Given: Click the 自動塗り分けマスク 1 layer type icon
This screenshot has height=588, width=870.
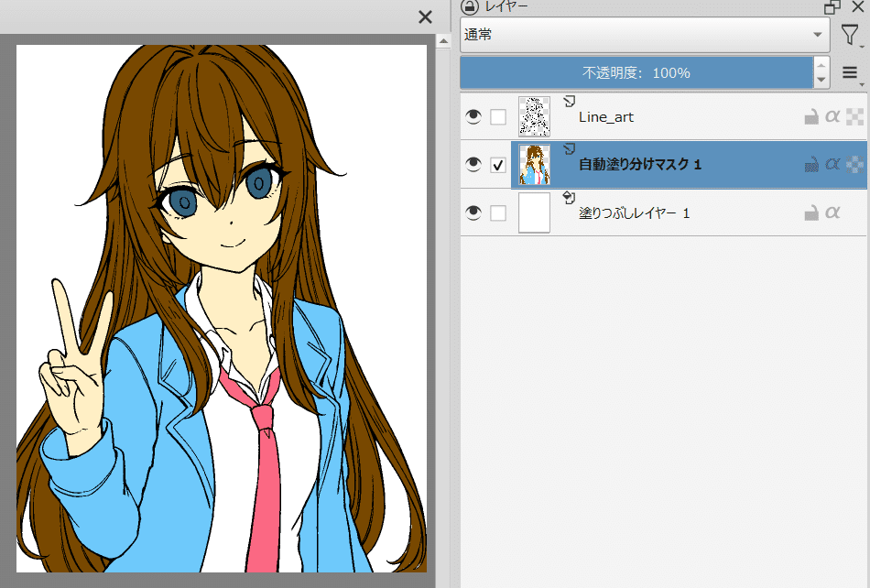Looking at the screenshot, I should tap(569, 148).
